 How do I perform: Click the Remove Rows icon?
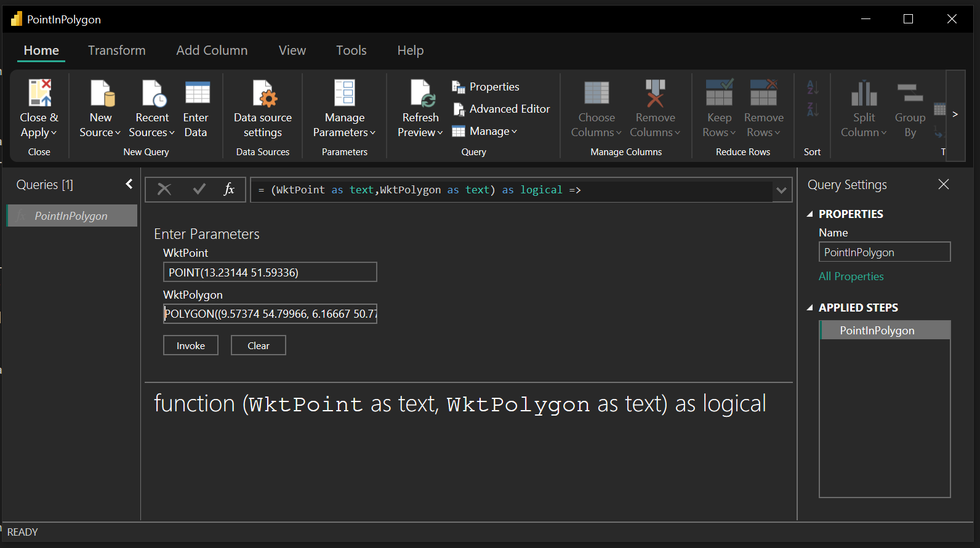(x=763, y=92)
